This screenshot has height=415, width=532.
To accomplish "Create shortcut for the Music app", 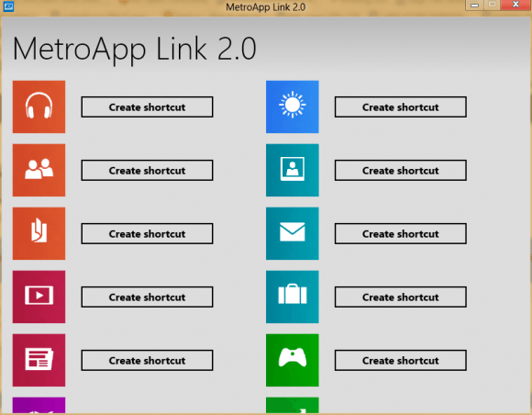I will [147, 107].
